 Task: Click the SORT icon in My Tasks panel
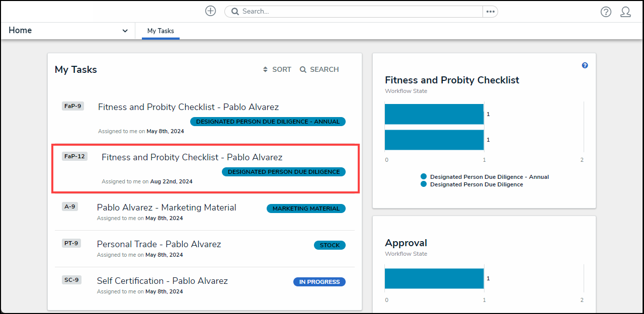[x=266, y=69]
